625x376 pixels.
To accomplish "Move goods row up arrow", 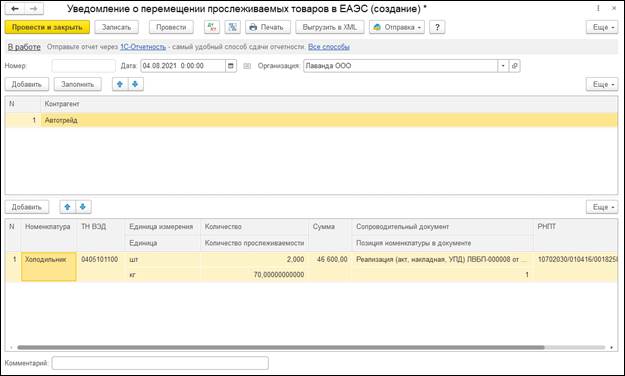I will (x=67, y=207).
